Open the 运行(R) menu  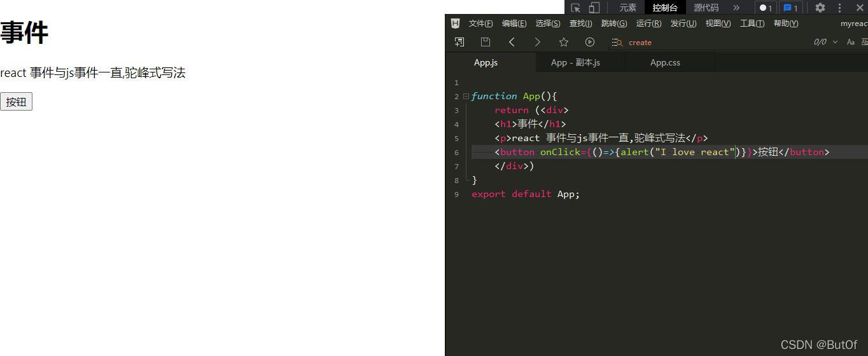[x=648, y=24]
